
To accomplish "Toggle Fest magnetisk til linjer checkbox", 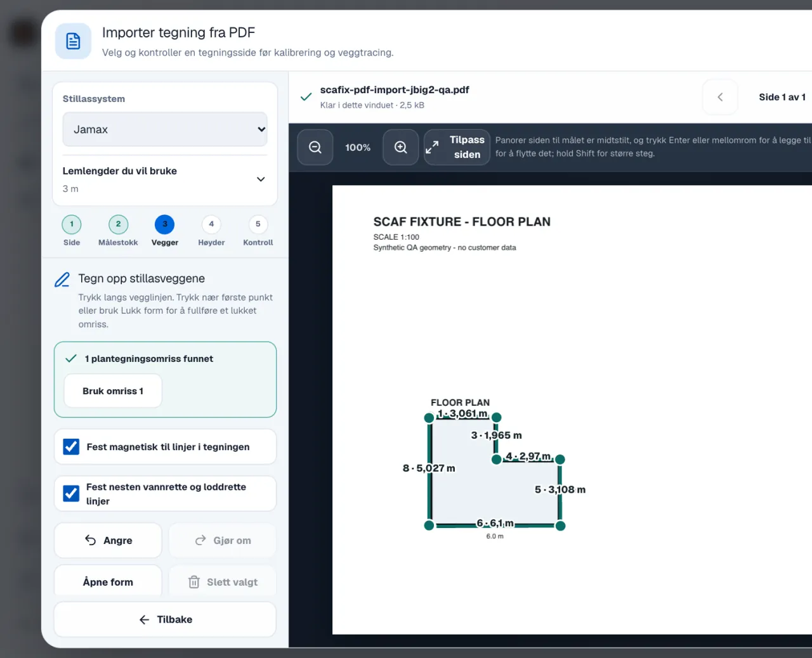I will pos(71,447).
